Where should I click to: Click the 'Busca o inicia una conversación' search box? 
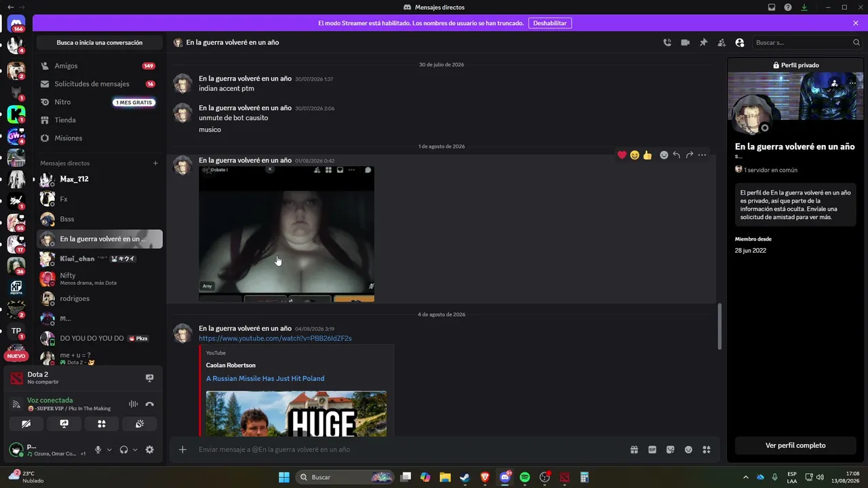[99, 43]
